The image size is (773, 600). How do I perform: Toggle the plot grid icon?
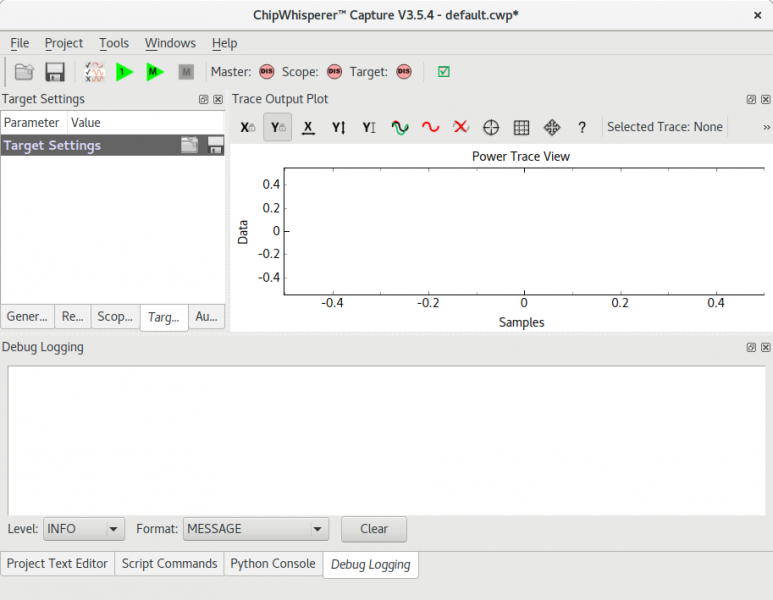pos(521,127)
